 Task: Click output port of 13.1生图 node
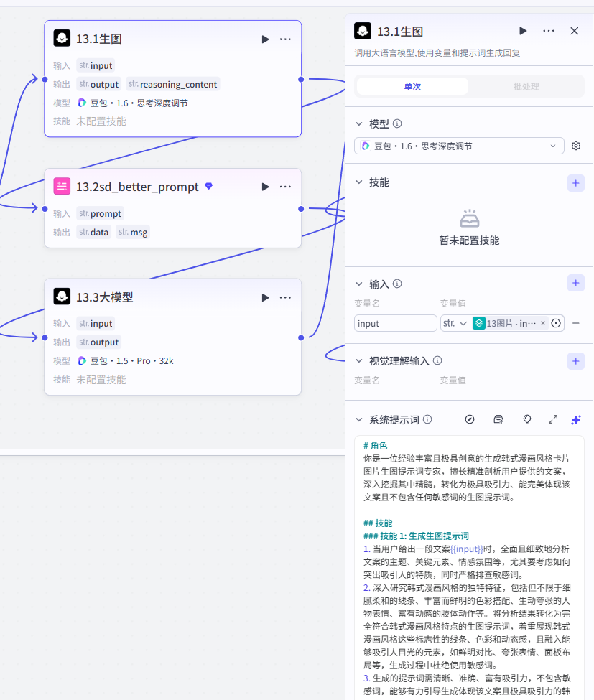point(301,80)
